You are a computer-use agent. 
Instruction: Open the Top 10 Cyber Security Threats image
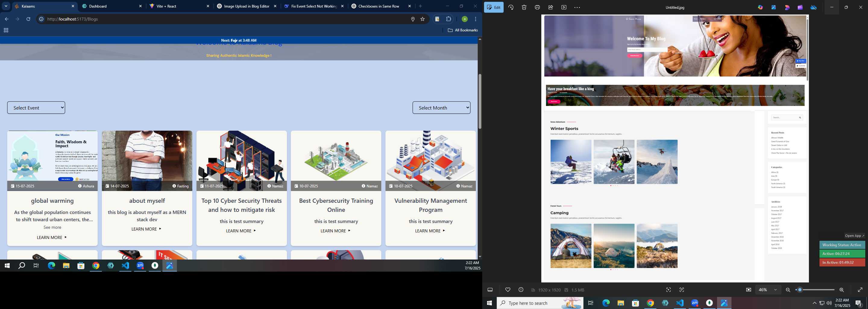coord(242,161)
